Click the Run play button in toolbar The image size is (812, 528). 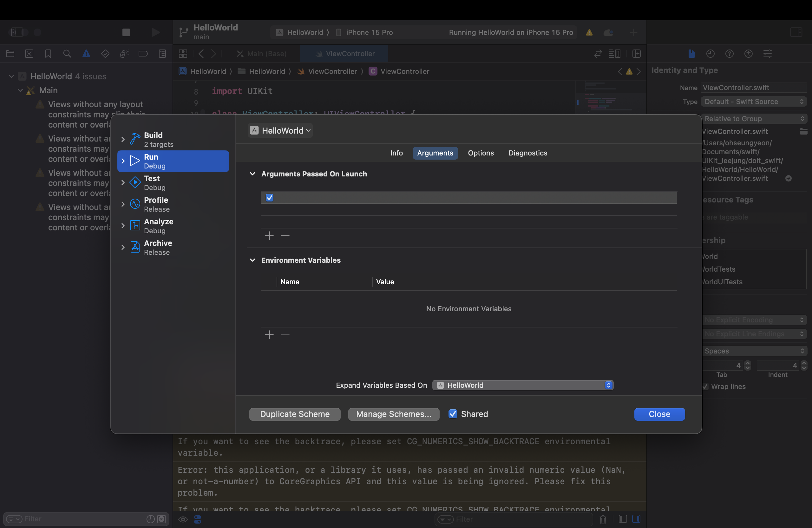[x=155, y=32]
